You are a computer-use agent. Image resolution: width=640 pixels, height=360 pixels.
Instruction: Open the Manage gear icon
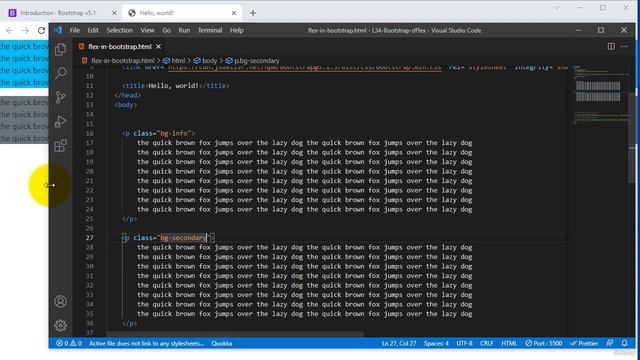[60, 325]
